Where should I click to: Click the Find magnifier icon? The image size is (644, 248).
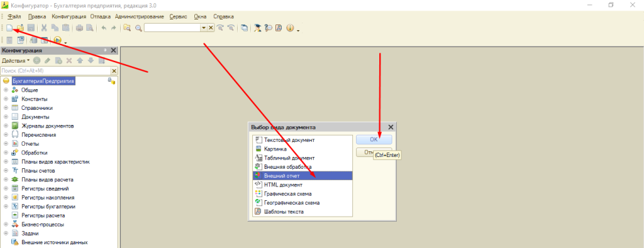coord(138,28)
